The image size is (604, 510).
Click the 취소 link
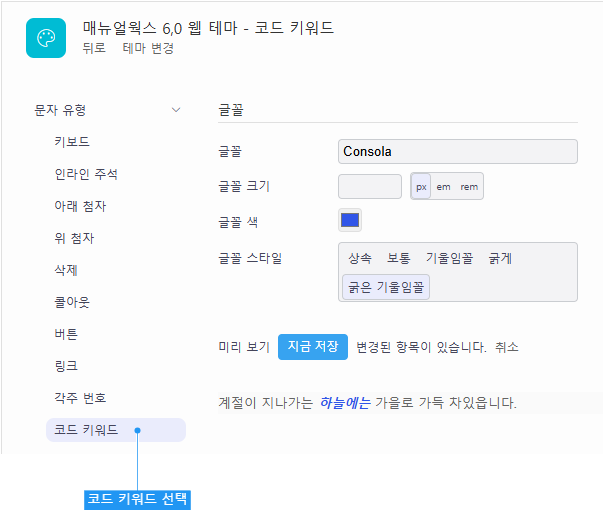tap(507, 347)
